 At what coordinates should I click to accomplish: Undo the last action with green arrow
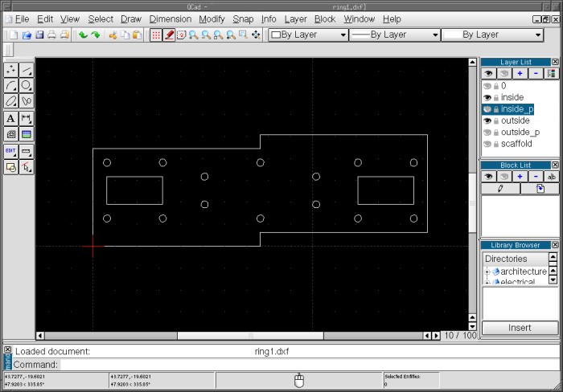click(84, 35)
